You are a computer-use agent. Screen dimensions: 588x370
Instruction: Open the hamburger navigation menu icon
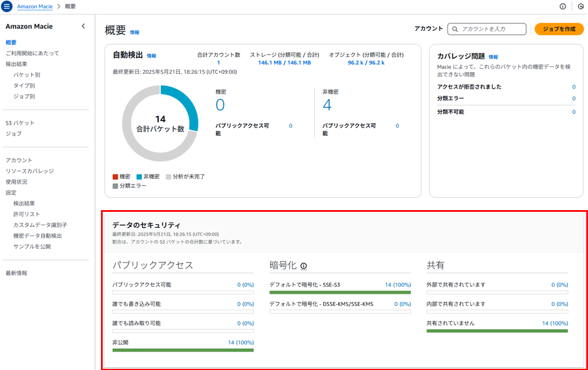(7, 6)
